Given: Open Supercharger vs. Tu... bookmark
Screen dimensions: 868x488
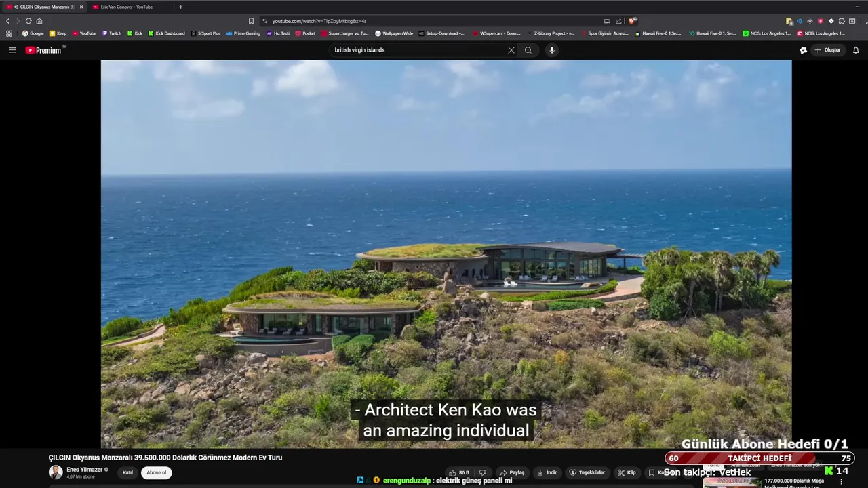Looking at the screenshot, I should pyautogui.click(x=345, y=33).
